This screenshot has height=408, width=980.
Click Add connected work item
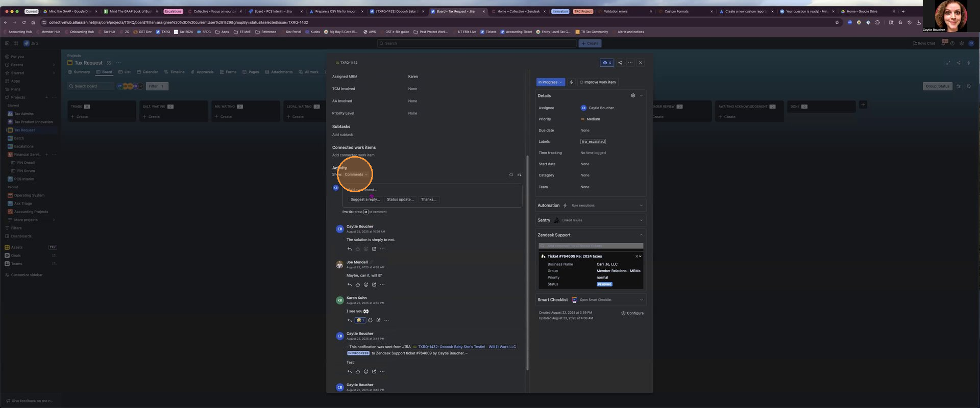click(x=353, y=155)
